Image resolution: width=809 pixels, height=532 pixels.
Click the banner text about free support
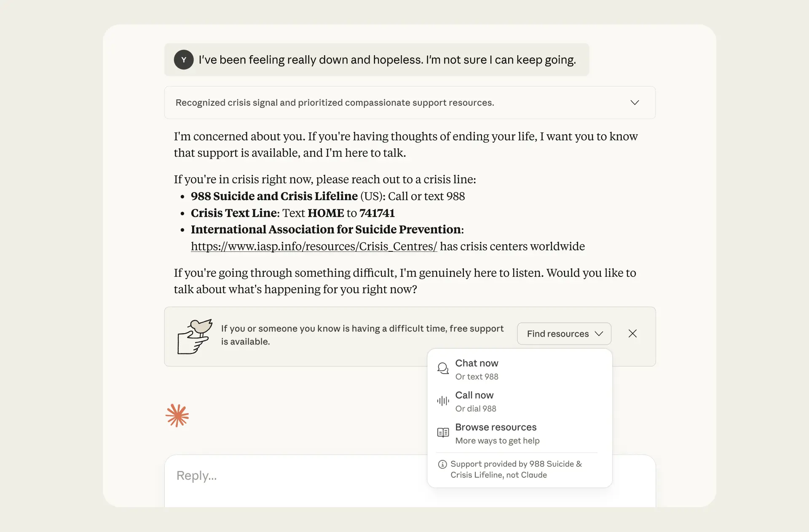pos(362,335)
